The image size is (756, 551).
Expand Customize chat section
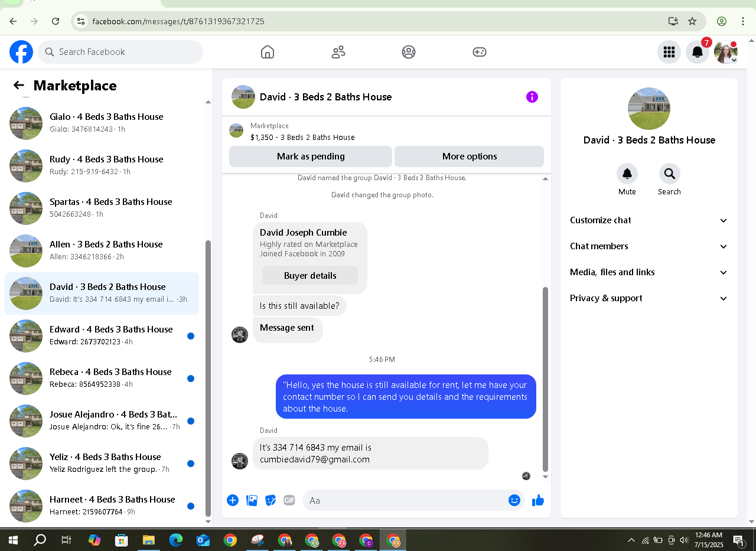[649, 220]
